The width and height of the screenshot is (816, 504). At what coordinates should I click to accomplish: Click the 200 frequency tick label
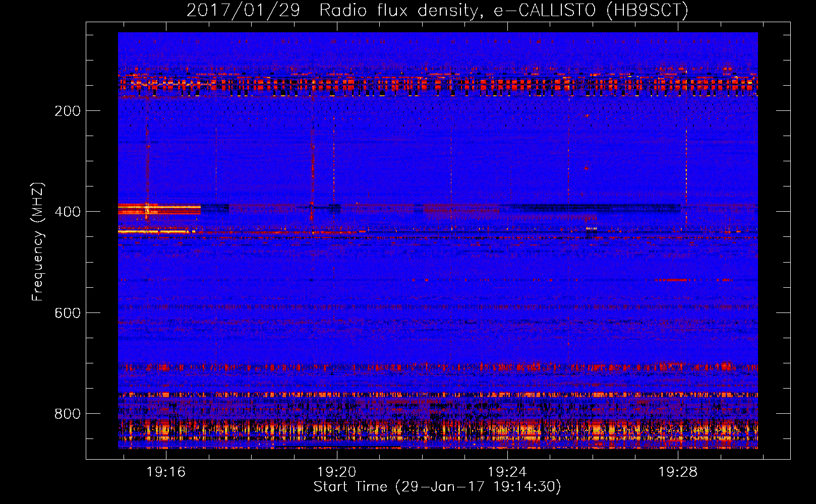click(x=68, y=111)
